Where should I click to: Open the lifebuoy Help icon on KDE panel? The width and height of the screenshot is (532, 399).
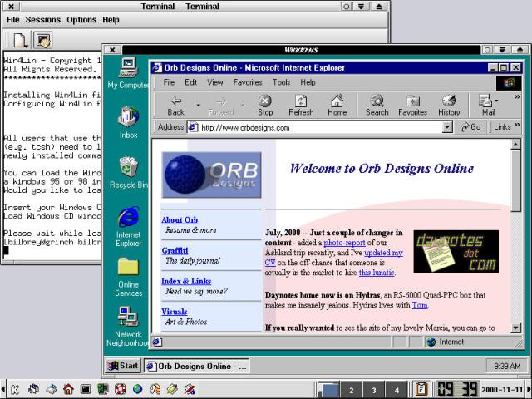coord(120,389)
